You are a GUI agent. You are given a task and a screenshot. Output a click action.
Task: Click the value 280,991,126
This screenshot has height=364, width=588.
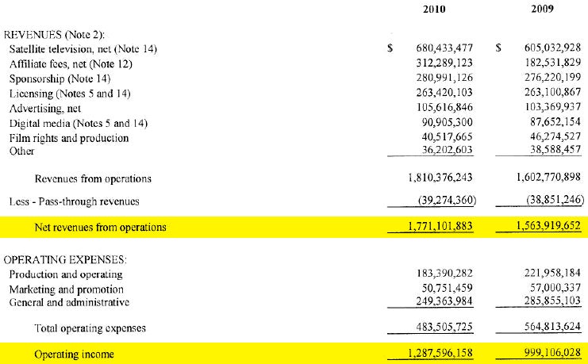click(444, 78)
